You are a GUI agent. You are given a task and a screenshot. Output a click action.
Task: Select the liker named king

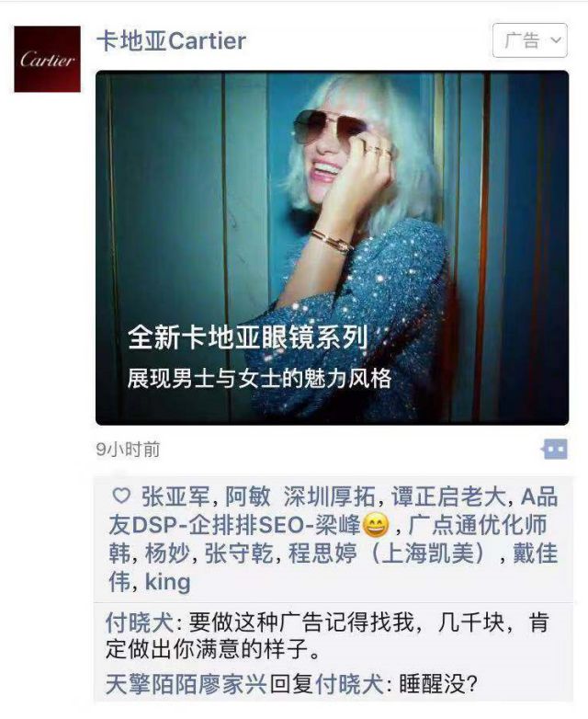click(167, 582)
